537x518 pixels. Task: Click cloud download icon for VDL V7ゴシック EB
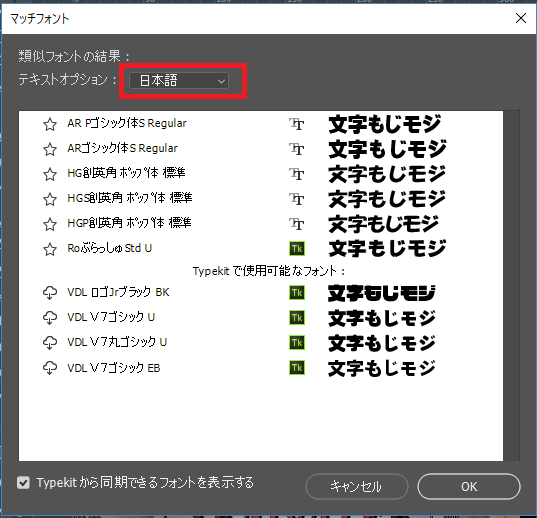[50, 368]
